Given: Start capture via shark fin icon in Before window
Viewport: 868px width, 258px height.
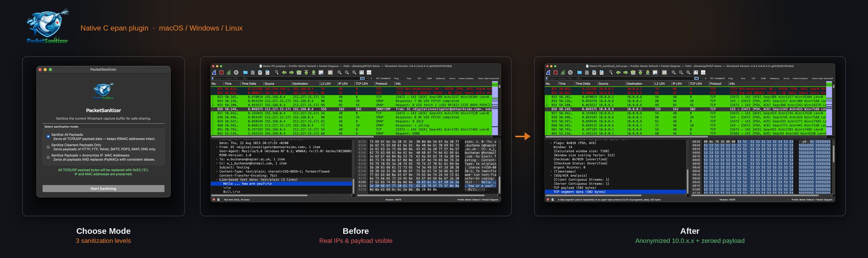Looking at the screenshot, I should [x=214, y=72].
